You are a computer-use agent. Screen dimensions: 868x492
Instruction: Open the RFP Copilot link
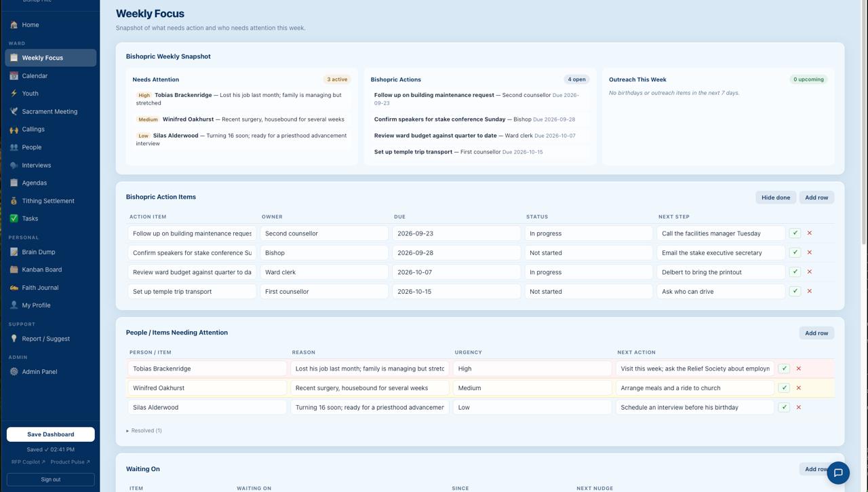click(28, 462)
